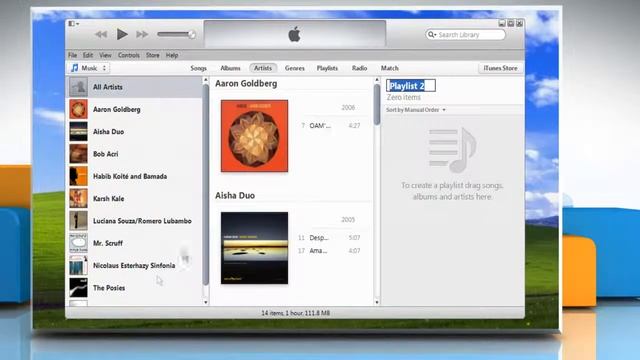Image resolution: width=640 pixels, height=360 pixels.
Task: Switch to the Radio tab
Action: (360, 68)
